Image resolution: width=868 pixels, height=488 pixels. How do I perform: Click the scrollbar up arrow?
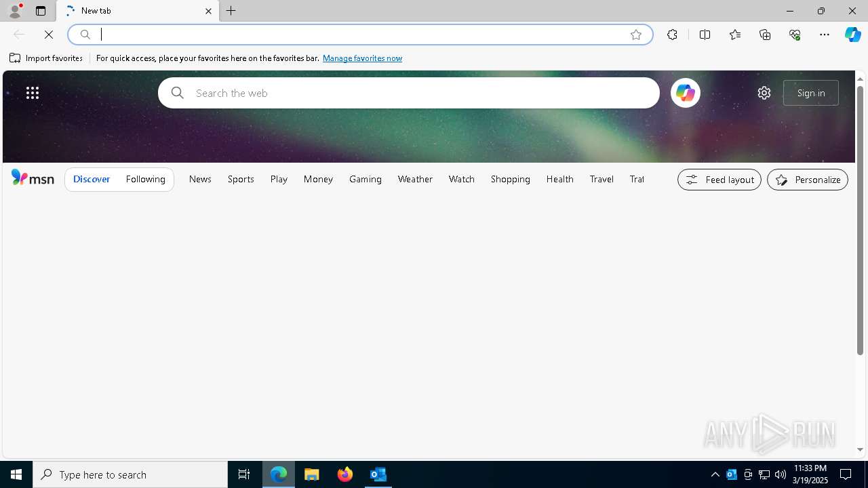(x=860, y=79)
